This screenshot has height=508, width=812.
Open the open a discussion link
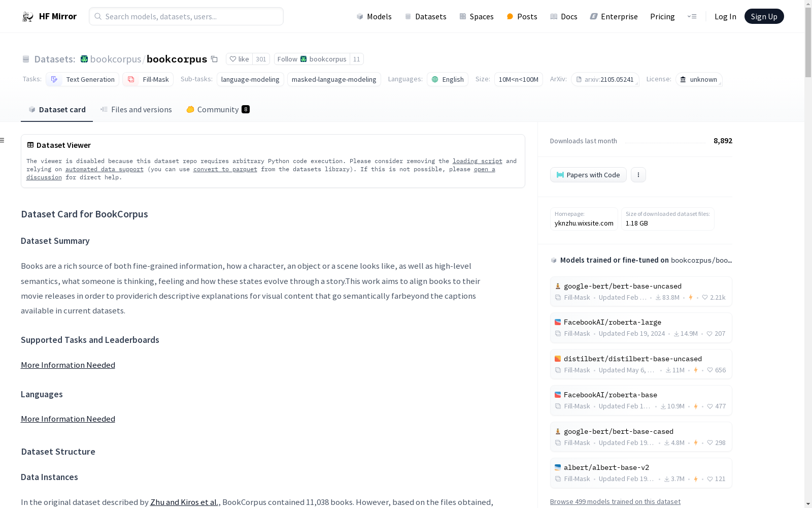click(x=484, y=169)
